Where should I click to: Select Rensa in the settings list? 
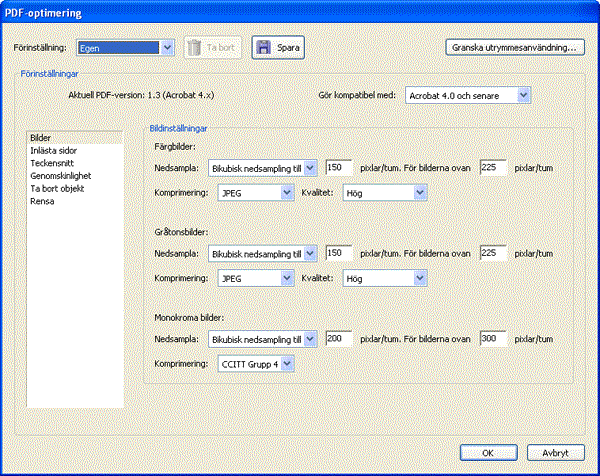click(x=75, y=201)
